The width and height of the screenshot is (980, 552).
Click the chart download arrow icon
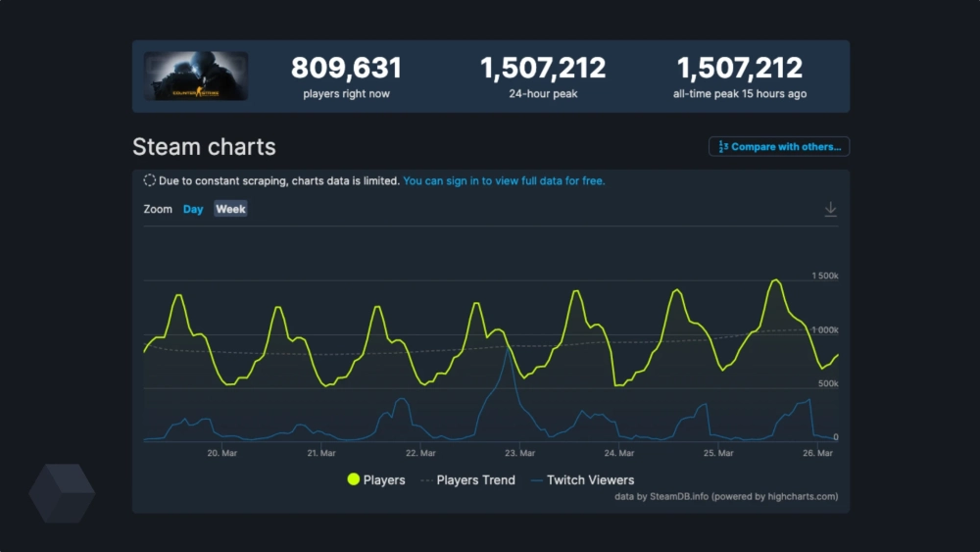click(x=830, y=209)
